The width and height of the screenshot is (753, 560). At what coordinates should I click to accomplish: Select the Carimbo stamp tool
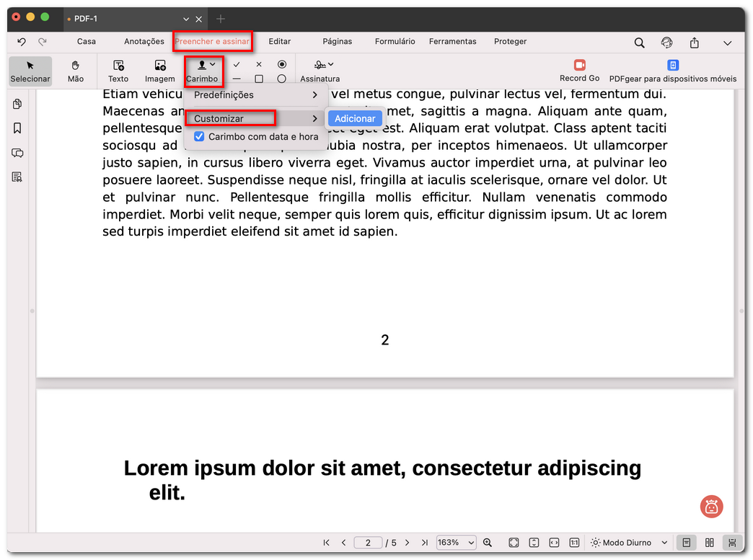point(201,71)
